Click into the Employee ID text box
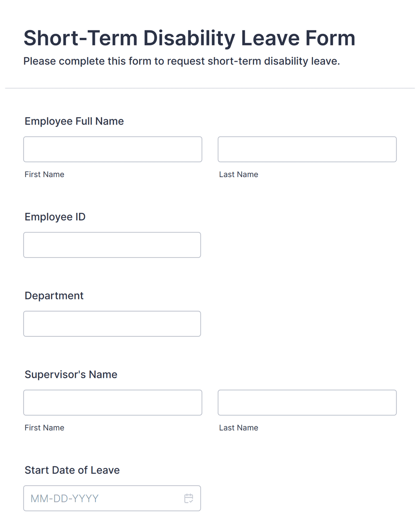Image resolution: width=420 pixels, height=517 pixels. click(x=112, y=245)
